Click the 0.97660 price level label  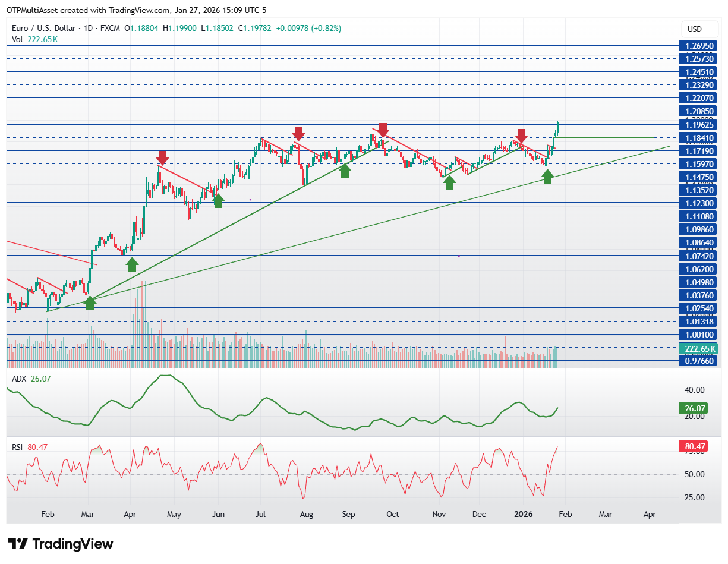(x=699, y=360)
